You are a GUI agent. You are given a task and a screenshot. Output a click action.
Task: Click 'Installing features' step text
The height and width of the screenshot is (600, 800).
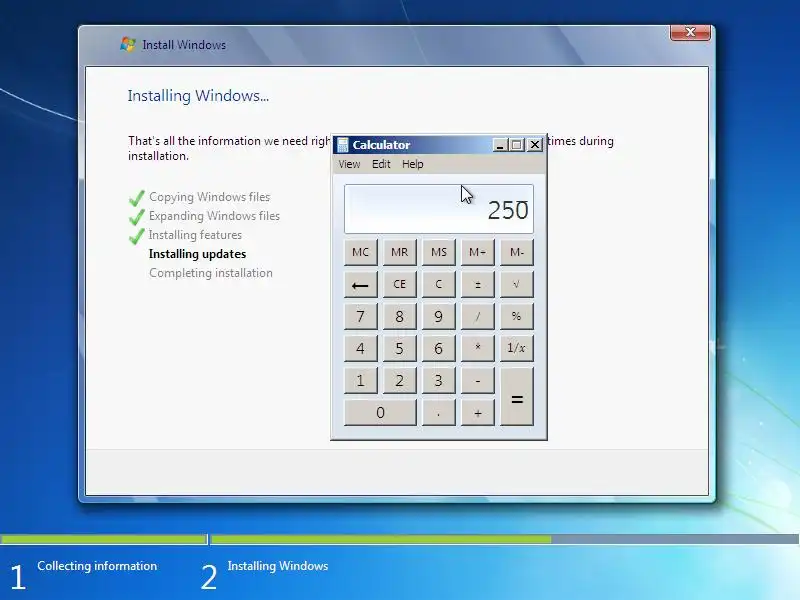195,235
